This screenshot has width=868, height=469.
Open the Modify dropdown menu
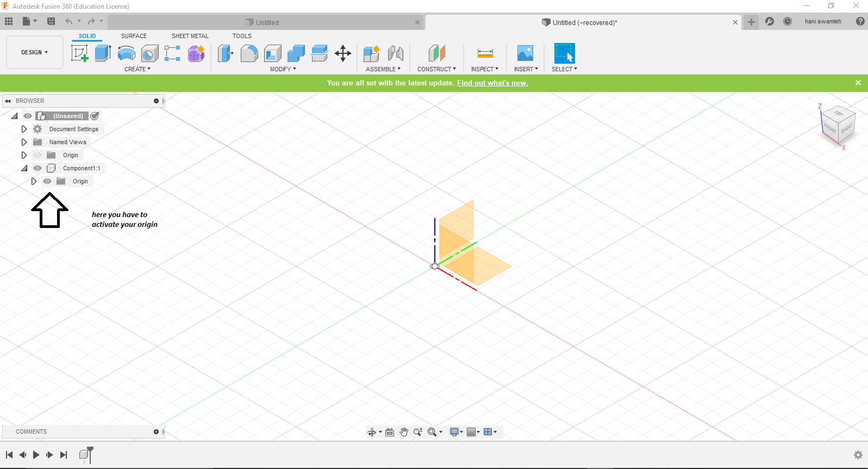[283, 69]
